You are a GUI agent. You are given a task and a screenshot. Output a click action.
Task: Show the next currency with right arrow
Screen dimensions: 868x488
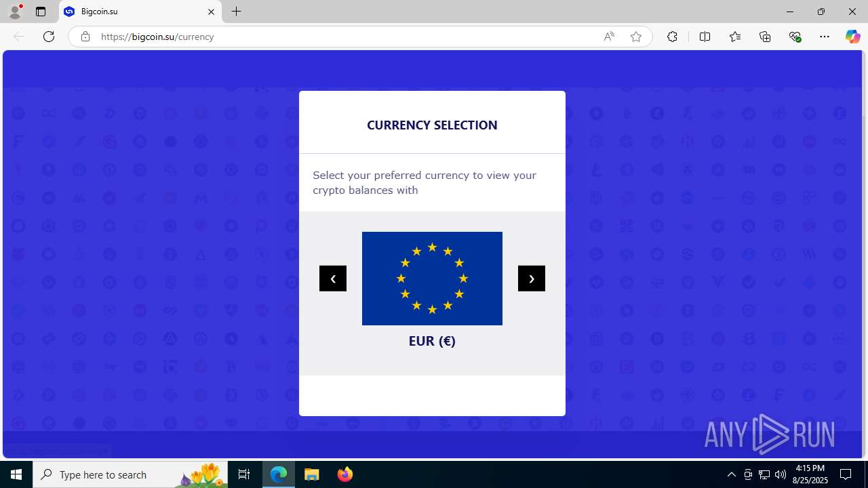pos(531,279)
